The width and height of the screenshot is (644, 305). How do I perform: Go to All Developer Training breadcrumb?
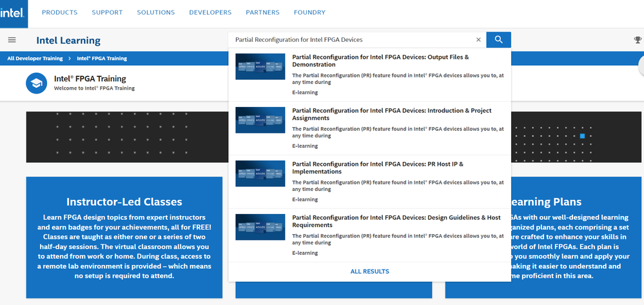[35, 59]
